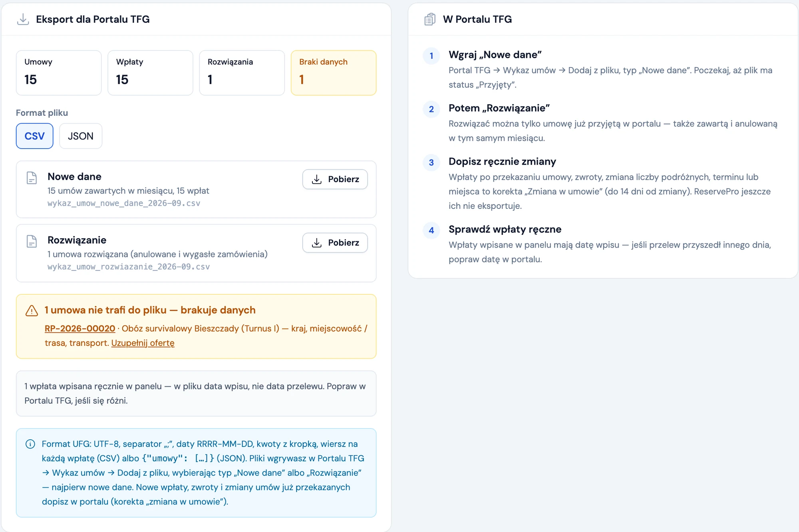Download the Rozwiązanie file

[x=335, y=243]
